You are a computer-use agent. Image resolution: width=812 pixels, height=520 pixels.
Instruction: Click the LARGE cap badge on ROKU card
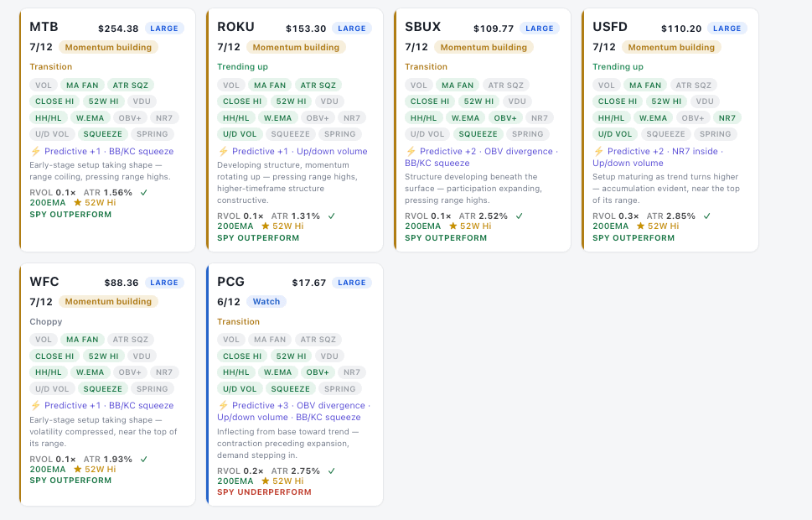coord(352,29)
